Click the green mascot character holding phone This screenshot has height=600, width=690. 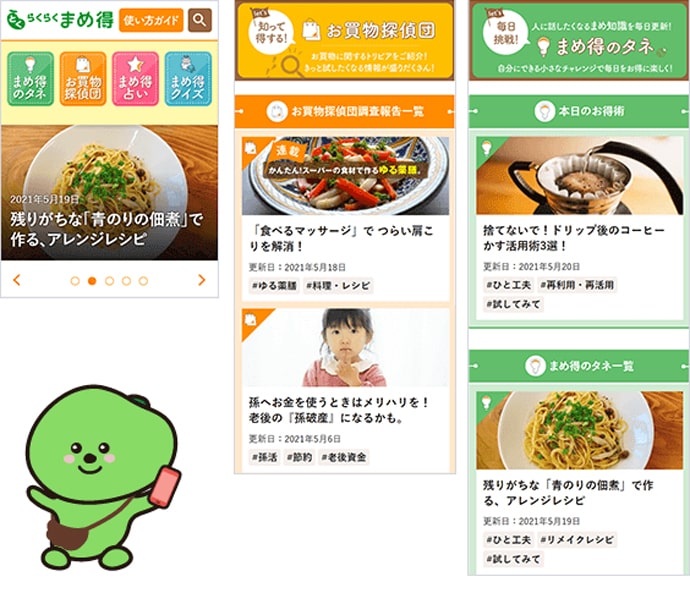103,477
